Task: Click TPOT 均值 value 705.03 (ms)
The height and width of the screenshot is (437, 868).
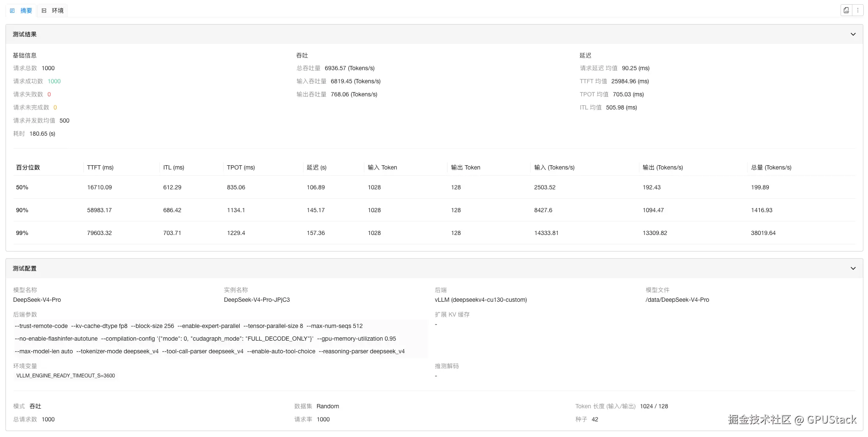Action: point(628,94)
